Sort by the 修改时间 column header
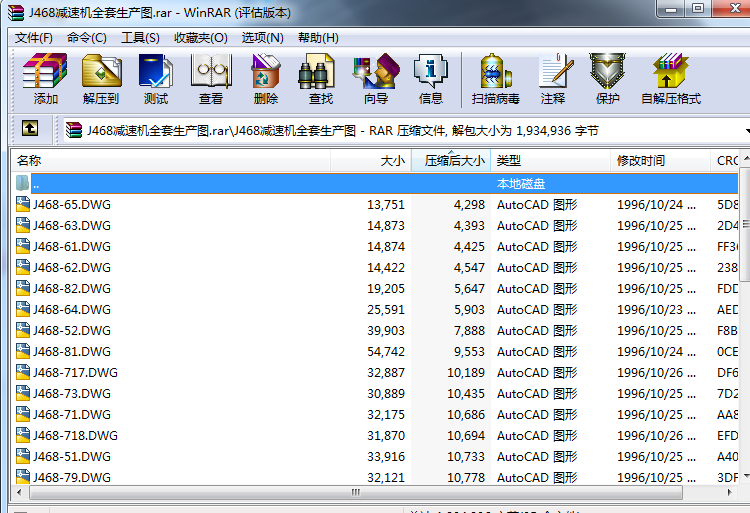This screenshot has width=750, height=513. click(x=660, y=161)
